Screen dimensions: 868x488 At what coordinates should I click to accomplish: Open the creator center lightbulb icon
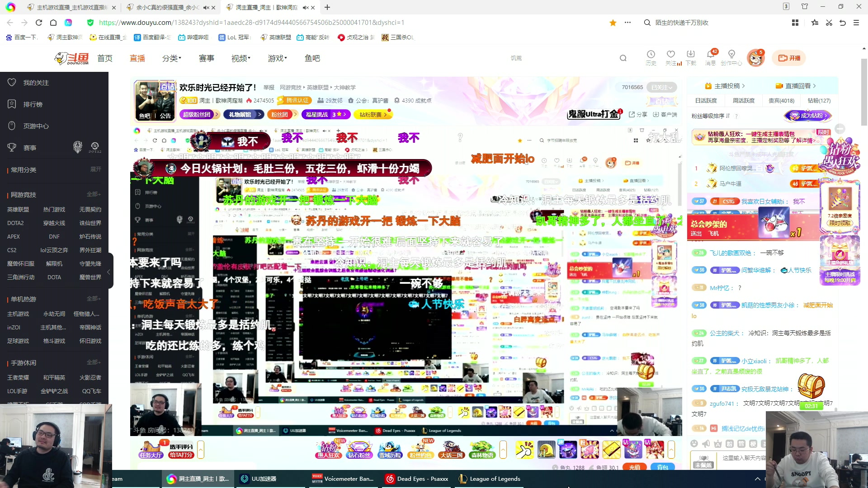pos(731,54)
